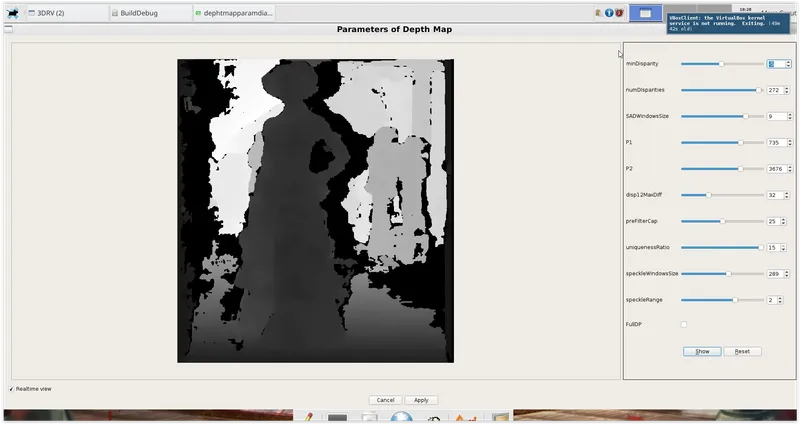
Task: Click the speckleRange spinbox stepper arrows
Action: (781, 300)
